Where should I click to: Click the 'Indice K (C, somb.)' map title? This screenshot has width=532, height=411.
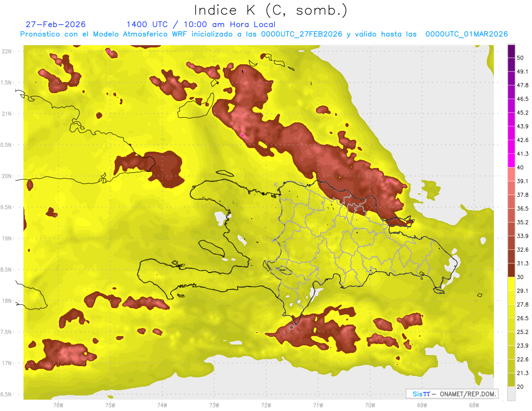tap(270, 10)
